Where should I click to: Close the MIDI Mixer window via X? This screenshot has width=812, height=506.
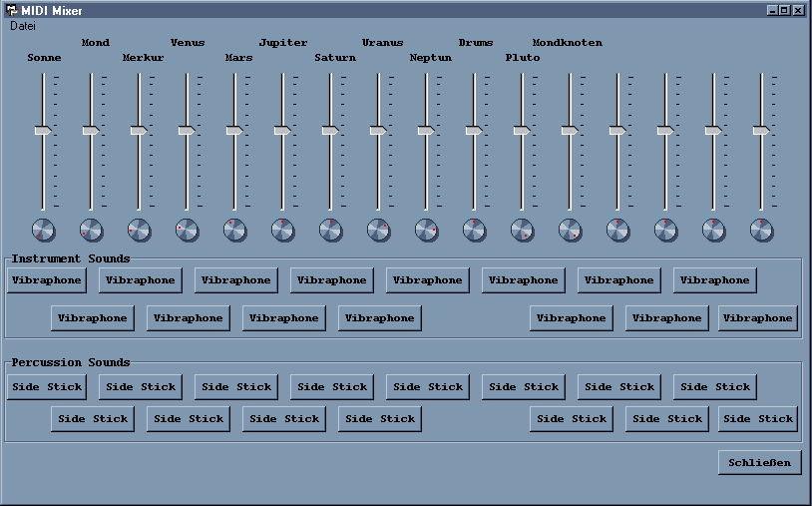pyautogui.click(x=799, y=10)
